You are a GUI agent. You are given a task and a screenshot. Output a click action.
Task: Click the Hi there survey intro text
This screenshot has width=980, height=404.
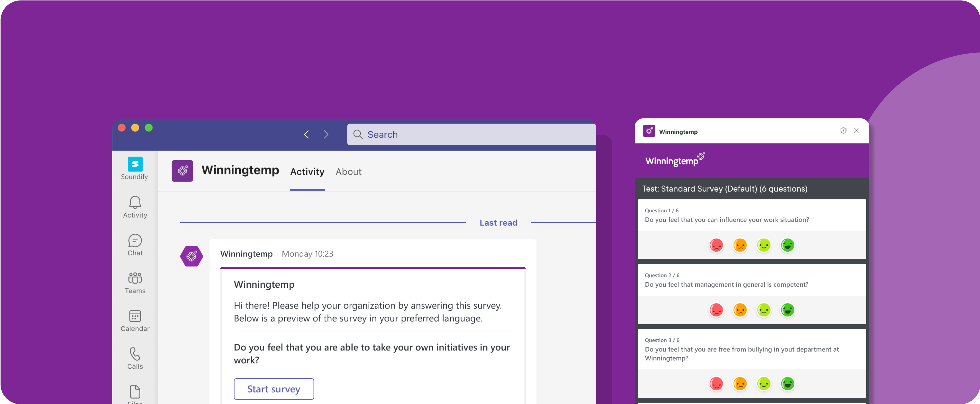click(x=368, y=312)
